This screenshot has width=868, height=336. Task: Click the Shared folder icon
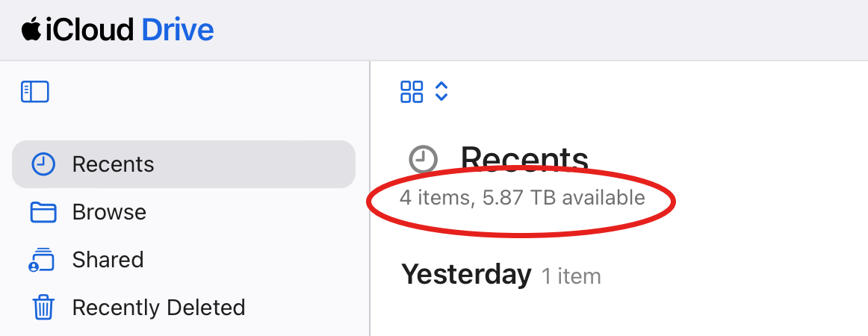coord(43,260)
